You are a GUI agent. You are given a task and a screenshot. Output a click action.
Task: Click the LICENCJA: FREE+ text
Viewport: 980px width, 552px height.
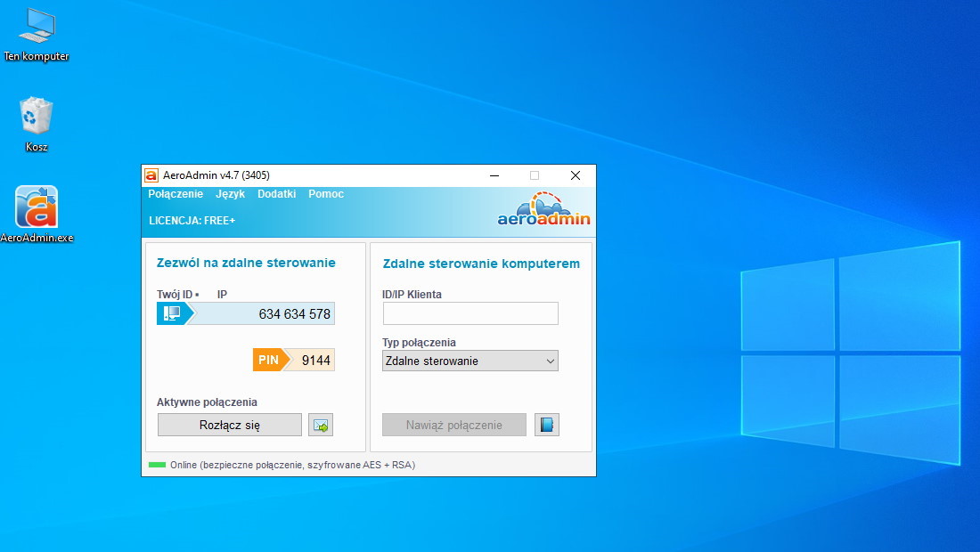pyautogui.click(x=192, y=221)
